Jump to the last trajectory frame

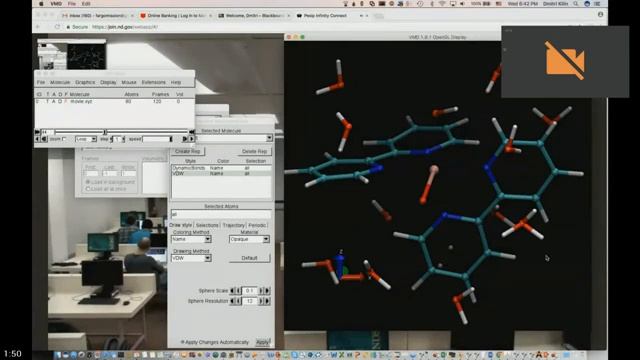[192, 132]
